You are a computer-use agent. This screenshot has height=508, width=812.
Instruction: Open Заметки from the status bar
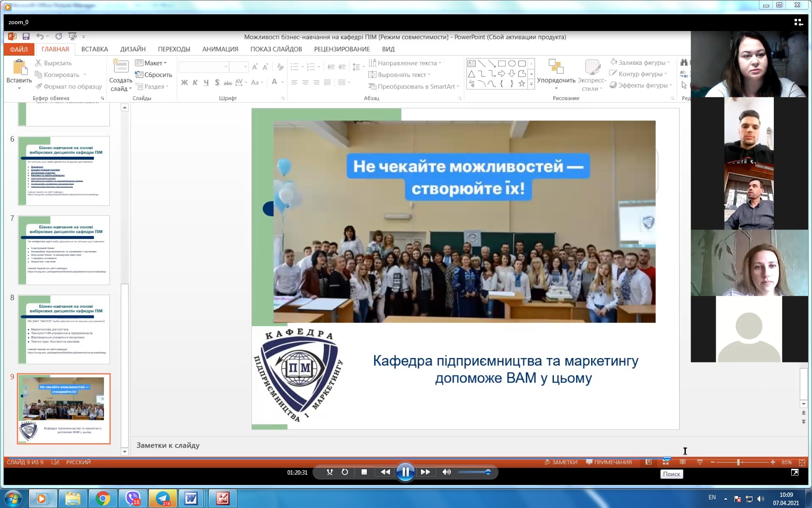[562, 463]
